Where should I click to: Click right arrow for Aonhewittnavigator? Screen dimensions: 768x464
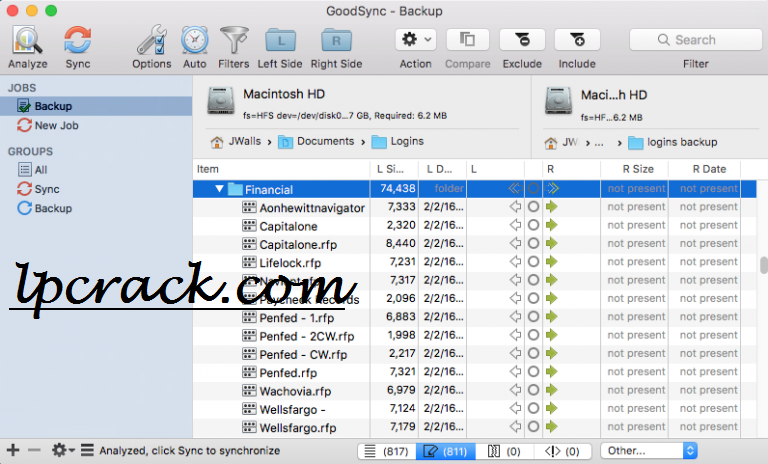coord(552,207)
